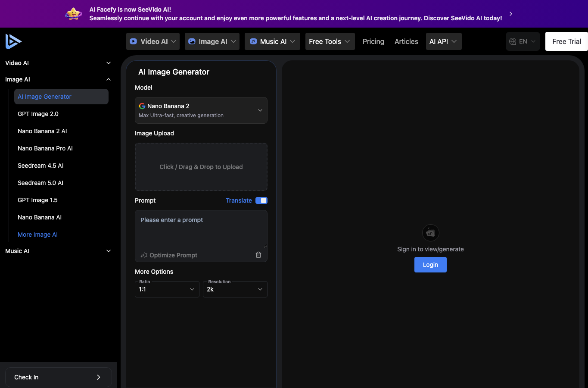Expand the Video AI sidebar section

tap(58, 63)
